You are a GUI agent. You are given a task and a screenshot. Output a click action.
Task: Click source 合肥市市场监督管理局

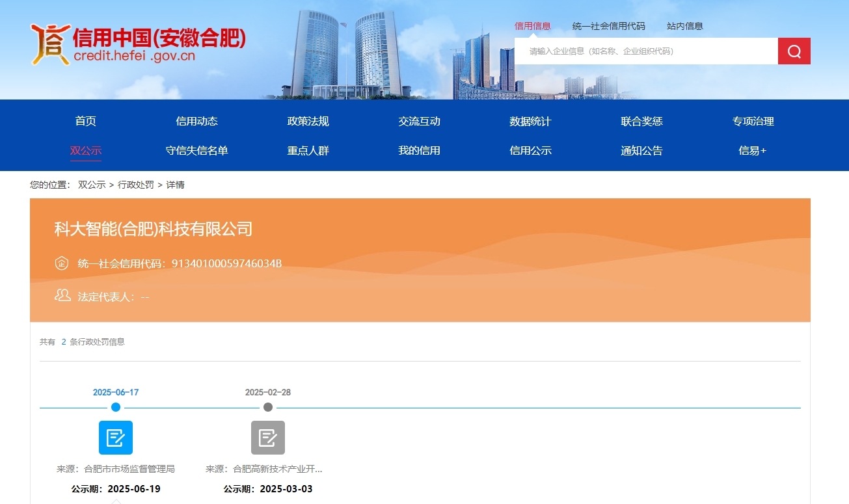pos(129,469)
